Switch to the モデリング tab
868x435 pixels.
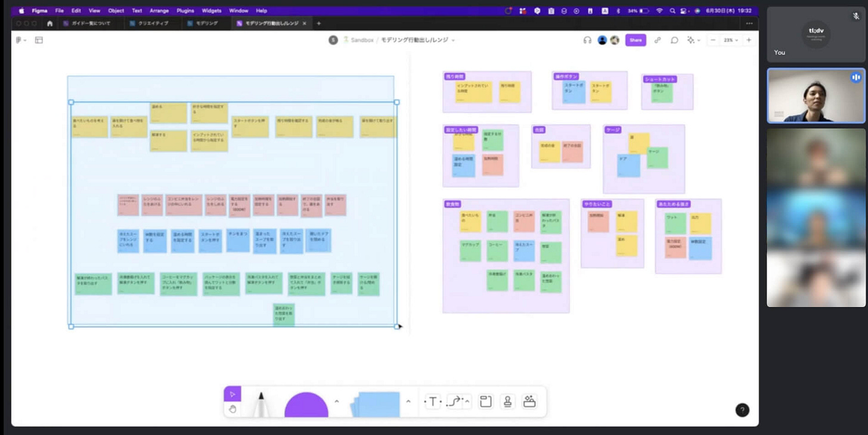(206, 23)
